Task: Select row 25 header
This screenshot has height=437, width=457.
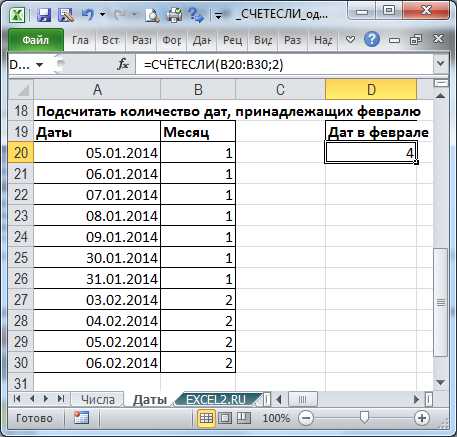Action: (21, 257)
